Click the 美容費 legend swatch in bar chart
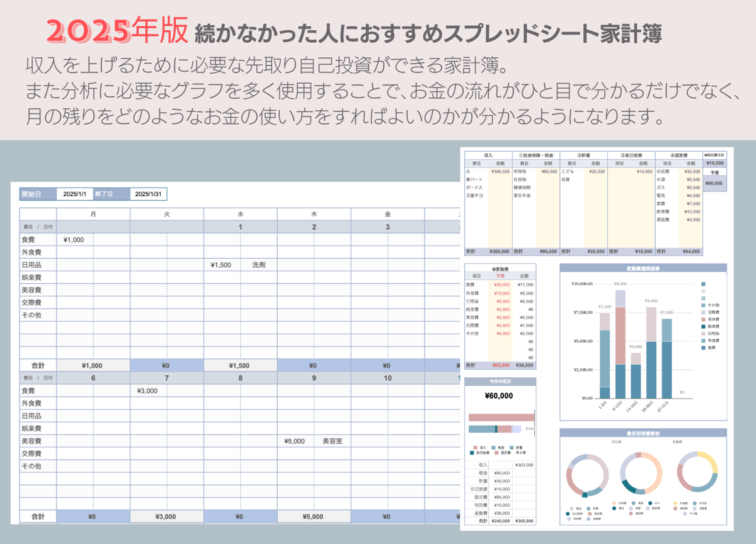The width and height of the screenshot is (756, 544). (x=703, y=320)
